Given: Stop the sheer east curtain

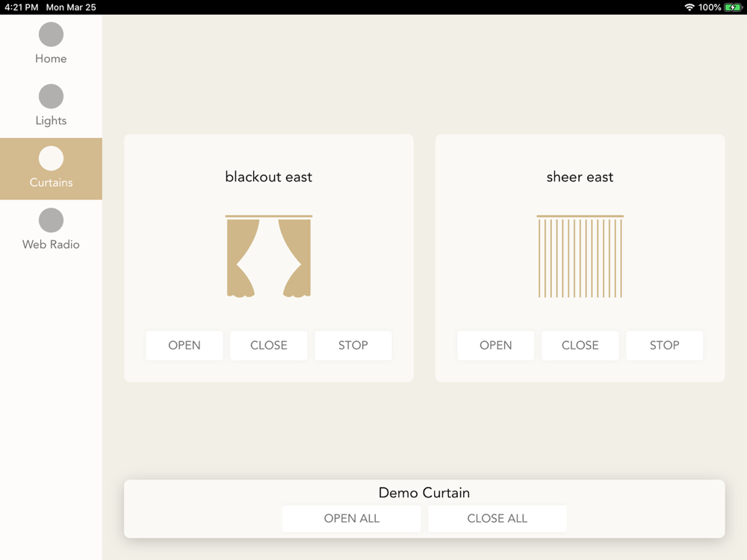Looking at the screenshot, I should coord(665,346).
